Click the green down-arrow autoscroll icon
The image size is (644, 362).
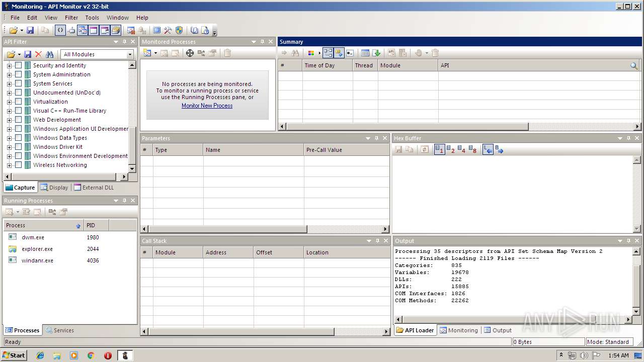pyautogui.click(x=376, y=53)
